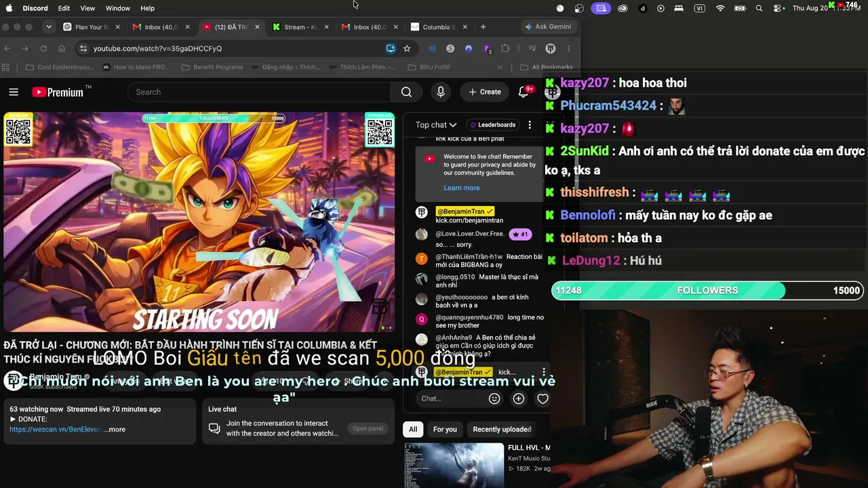Open the Window menu

pos(118,8)
